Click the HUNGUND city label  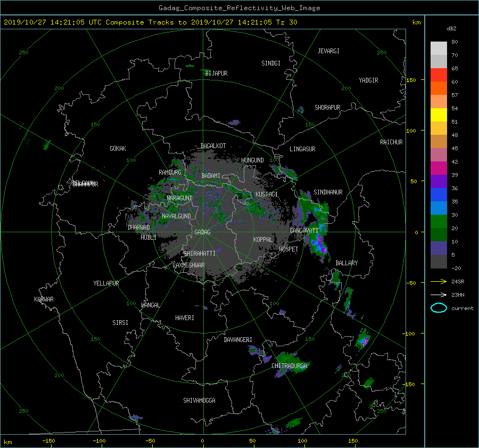[x=252, y=160]
